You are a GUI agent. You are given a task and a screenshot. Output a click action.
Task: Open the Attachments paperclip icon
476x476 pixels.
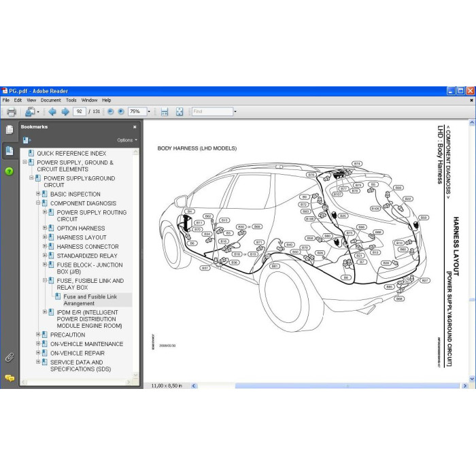click(x=10, y=358)
